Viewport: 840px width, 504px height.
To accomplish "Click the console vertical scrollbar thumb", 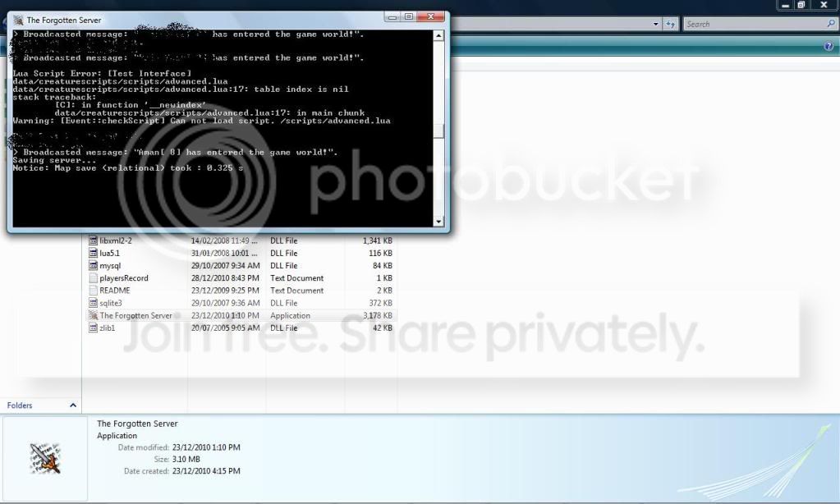I will [438, 131].
